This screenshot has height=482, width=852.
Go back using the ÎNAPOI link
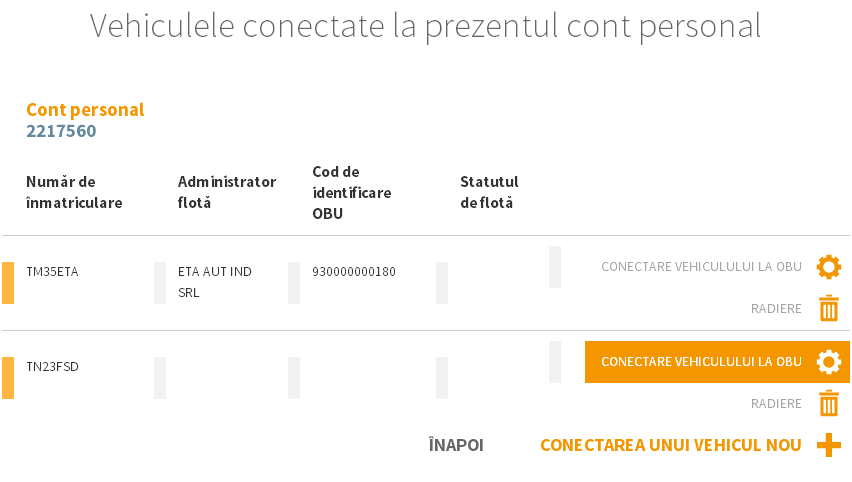pos(455,446)
